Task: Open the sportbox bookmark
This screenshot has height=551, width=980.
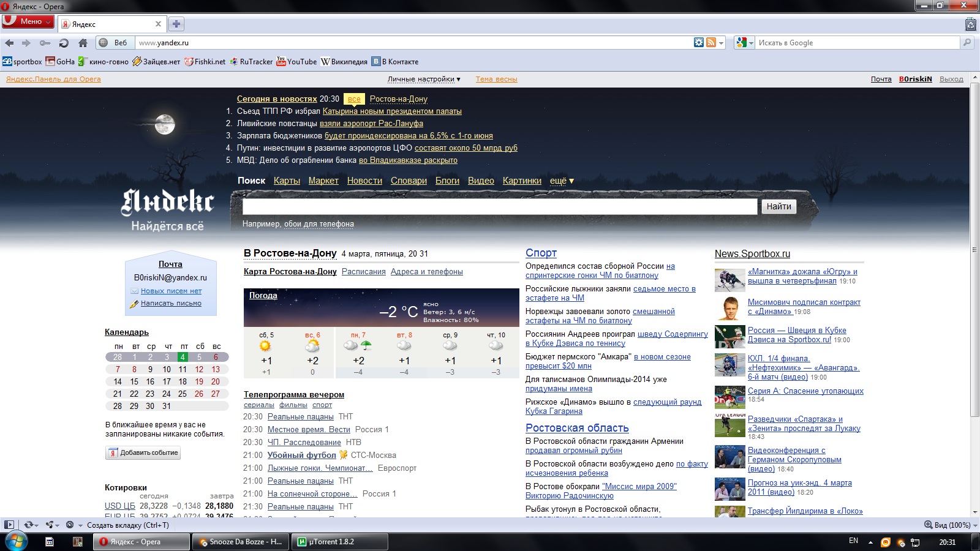Action: tap(22, 61)
